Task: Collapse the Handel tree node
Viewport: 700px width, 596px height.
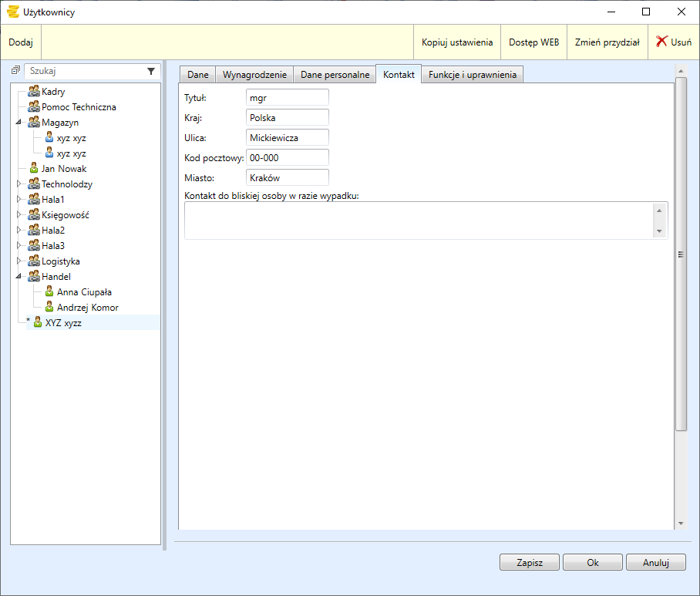Action: [19, 277]
